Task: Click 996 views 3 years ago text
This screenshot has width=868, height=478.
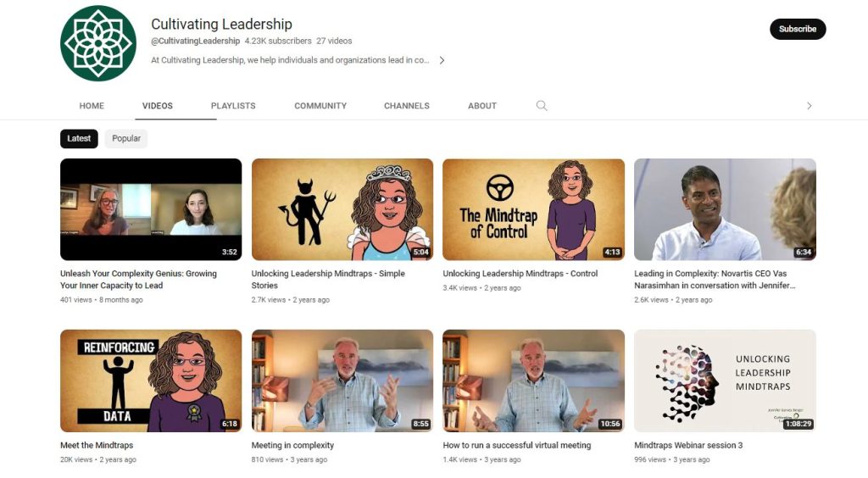Action: pos(672,459)
